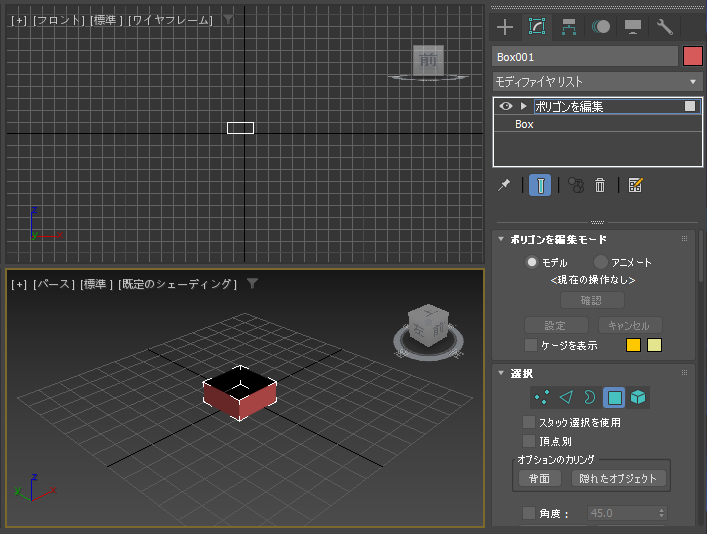Toggle eye icon of ポリゴンを編集 modifier
Viewport: 707px width, 534px height.
pos(506,106)
